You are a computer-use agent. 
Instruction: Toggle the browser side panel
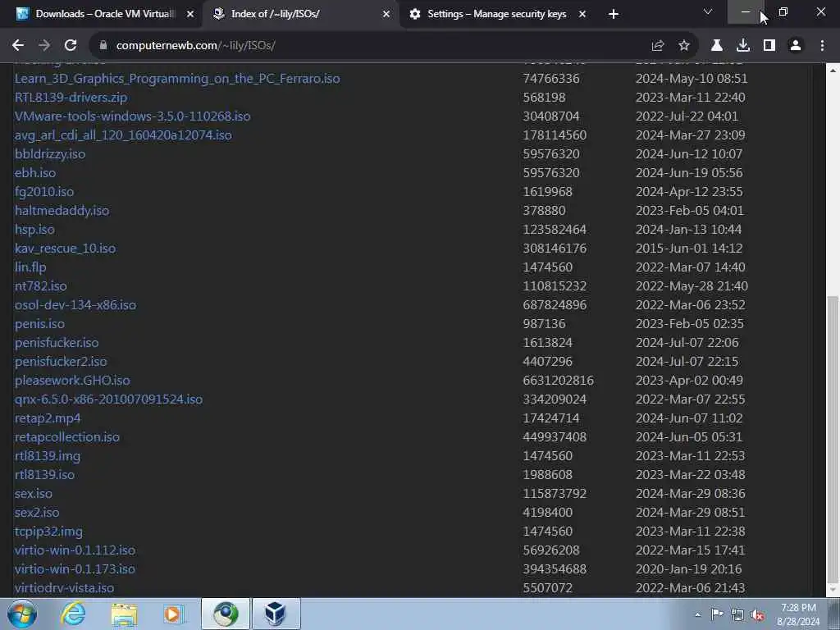coord(769,46)
